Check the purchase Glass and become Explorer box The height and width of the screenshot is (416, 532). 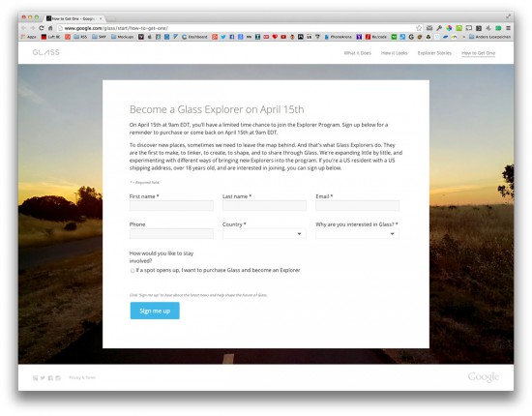coord(133,271)
